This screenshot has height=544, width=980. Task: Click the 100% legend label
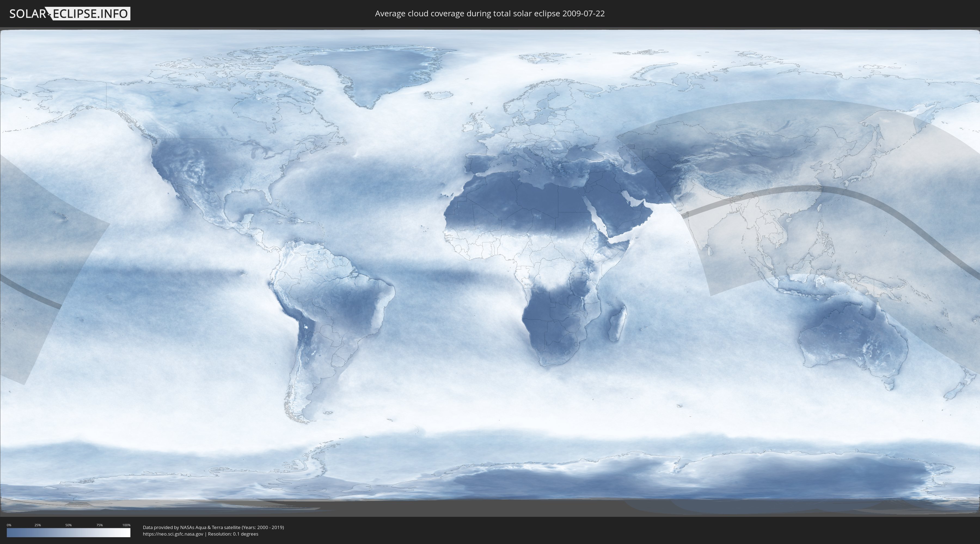tap(126, 525)
